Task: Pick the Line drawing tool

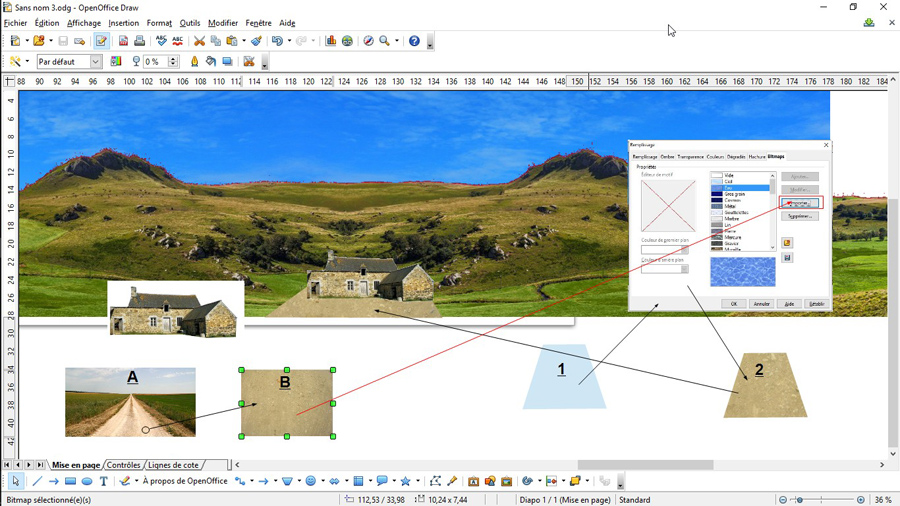Action: tap(36, 481)
